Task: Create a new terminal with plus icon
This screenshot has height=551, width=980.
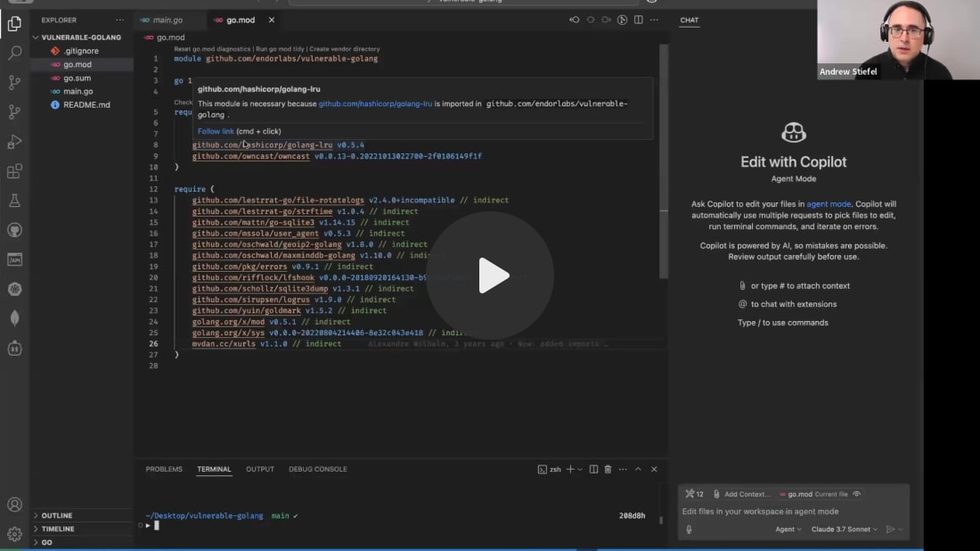Action: 570,469
